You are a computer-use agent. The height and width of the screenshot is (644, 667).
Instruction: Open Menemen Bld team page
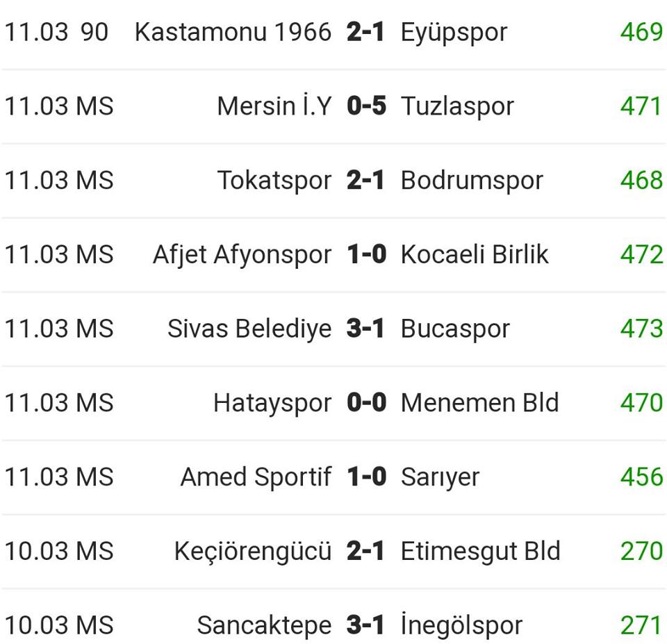click(479, 403)
